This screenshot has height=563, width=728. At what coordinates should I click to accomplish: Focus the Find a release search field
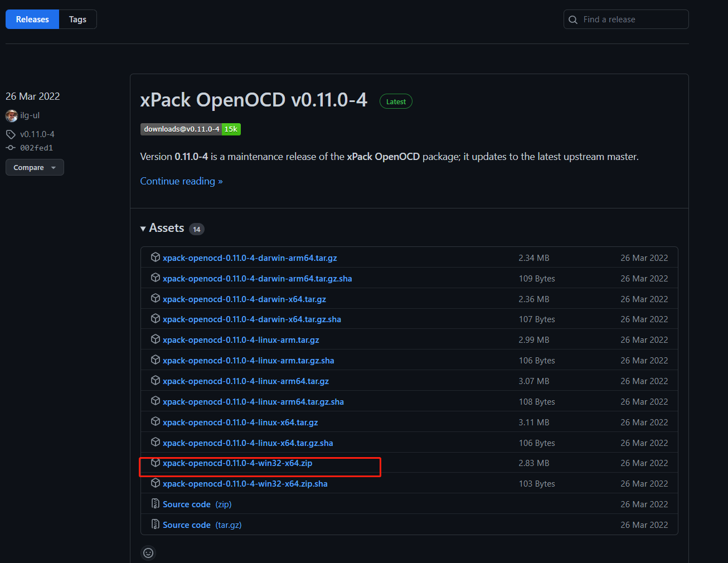point(626,20)
